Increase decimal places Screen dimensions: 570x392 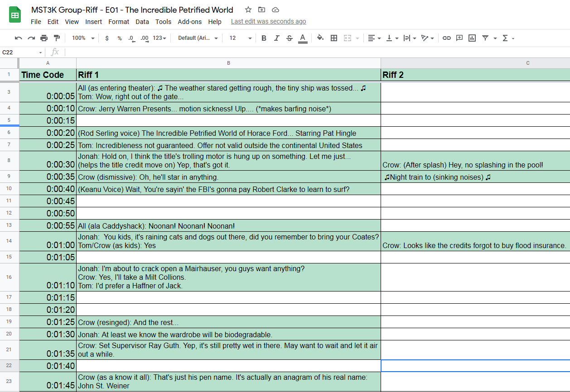coord(145,38)
